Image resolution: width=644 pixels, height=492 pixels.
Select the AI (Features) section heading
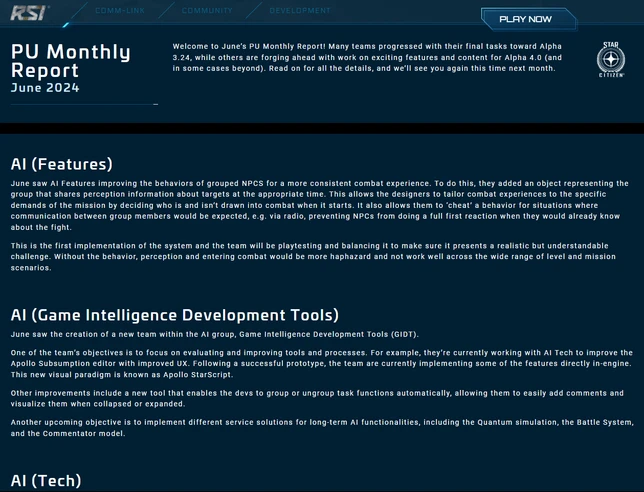click(x=61, y=164)
